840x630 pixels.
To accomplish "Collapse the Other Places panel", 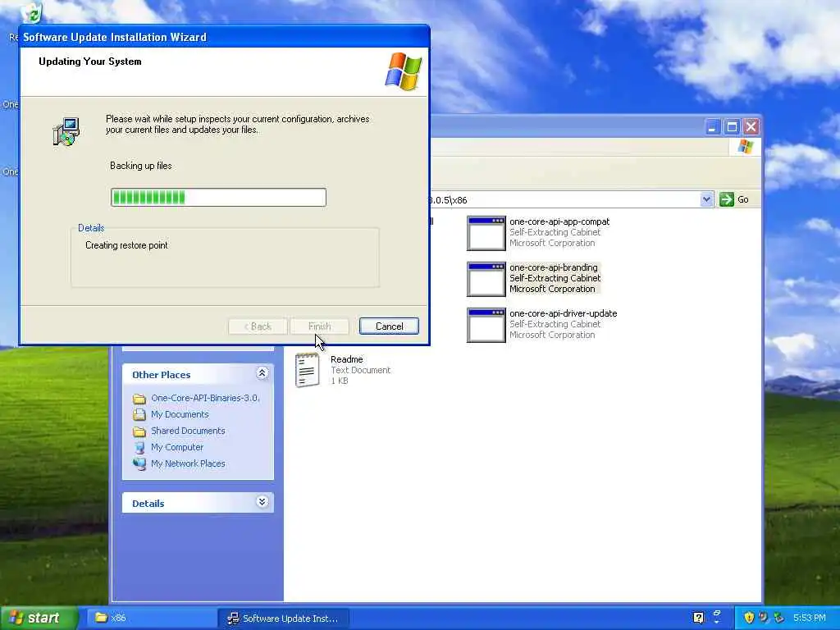I will pos(262,373).
